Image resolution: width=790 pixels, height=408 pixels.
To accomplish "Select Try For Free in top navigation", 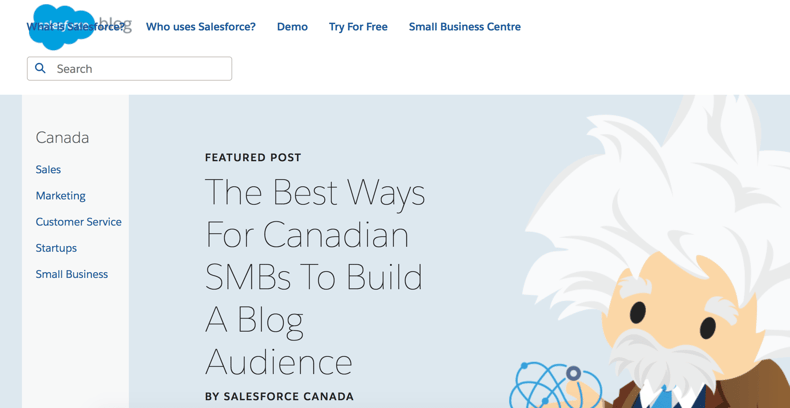I will 358,27.
